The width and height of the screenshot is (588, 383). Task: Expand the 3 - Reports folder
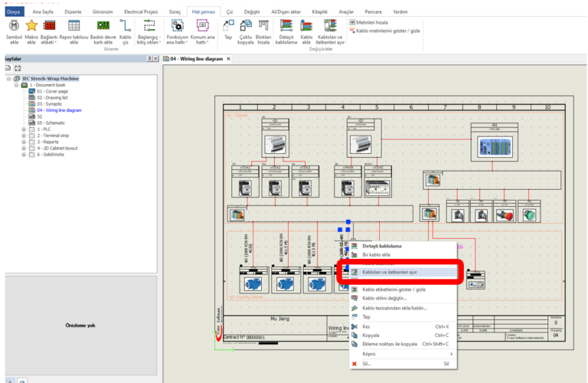(x=24, y=142)
